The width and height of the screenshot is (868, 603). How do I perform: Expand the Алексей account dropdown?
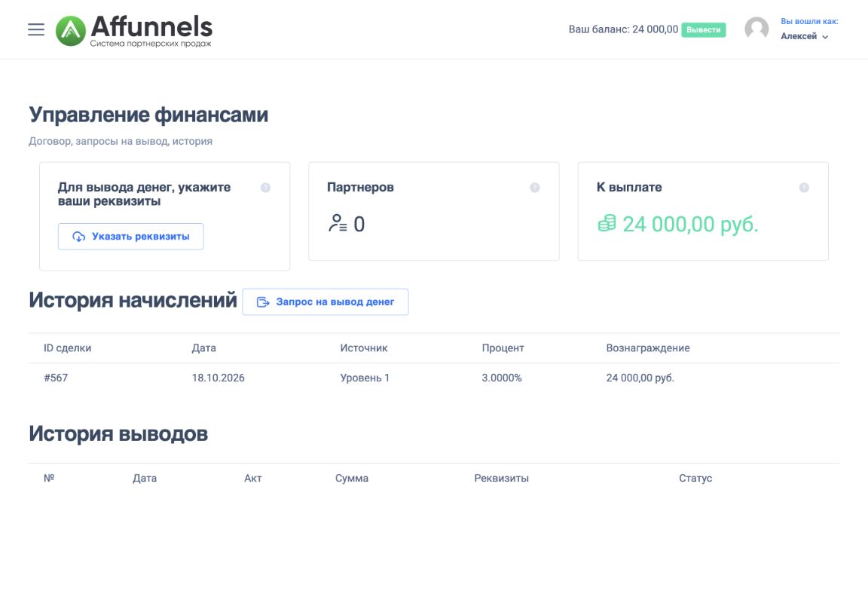[x=805, y=36]
